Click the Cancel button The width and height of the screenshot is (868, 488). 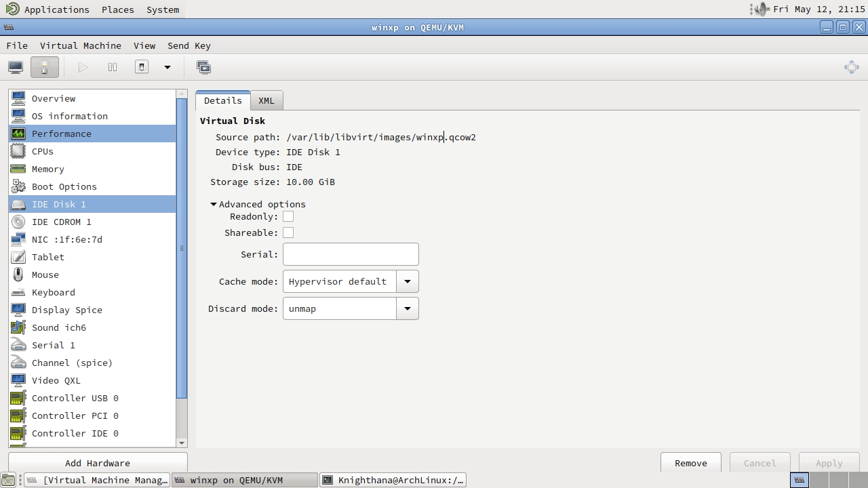click(759, 463)
